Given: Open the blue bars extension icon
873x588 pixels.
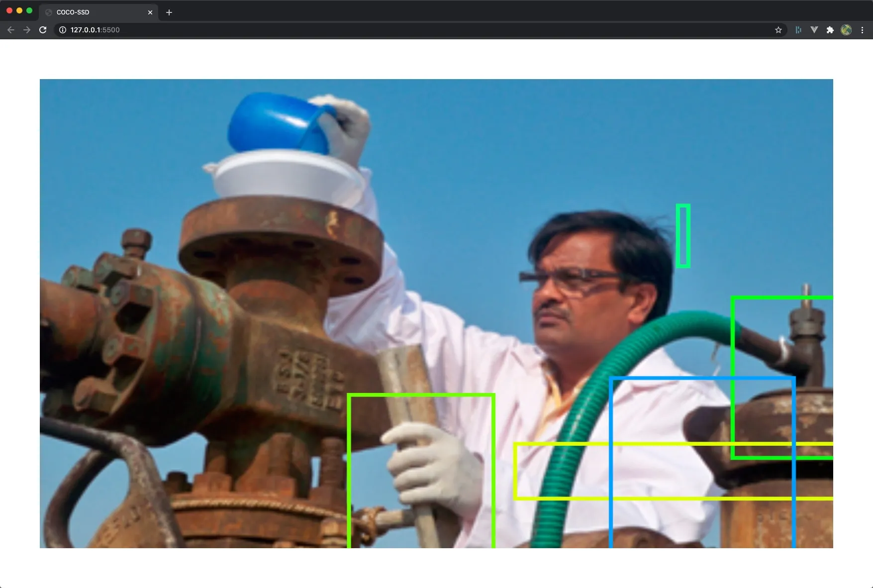Looking at the screenshot, I should (x=798, y=30).
